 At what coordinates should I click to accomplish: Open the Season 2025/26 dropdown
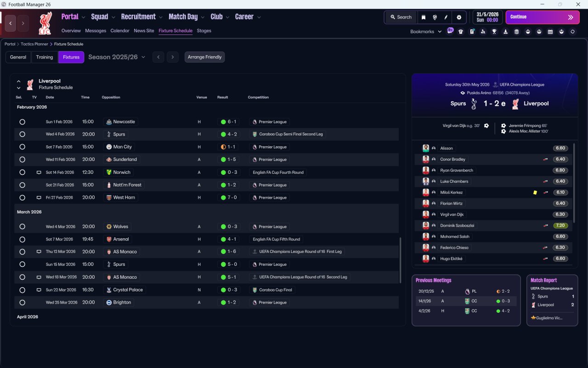point(117,57)
